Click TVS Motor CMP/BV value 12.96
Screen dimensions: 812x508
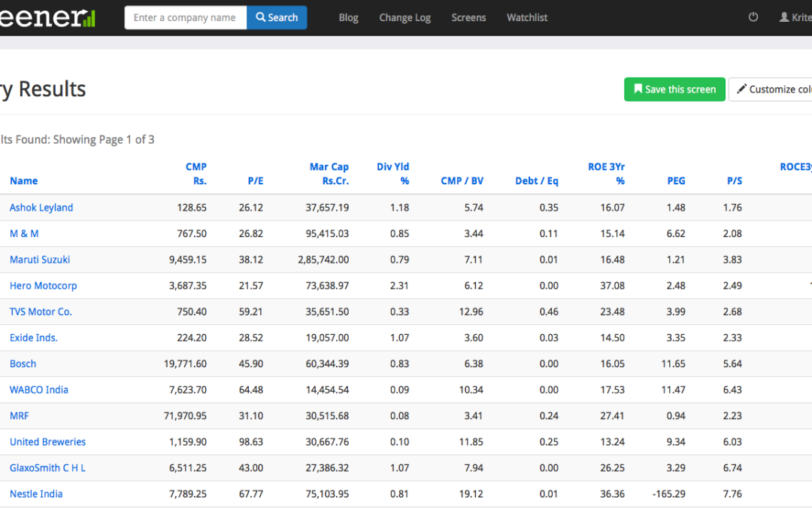471,312
